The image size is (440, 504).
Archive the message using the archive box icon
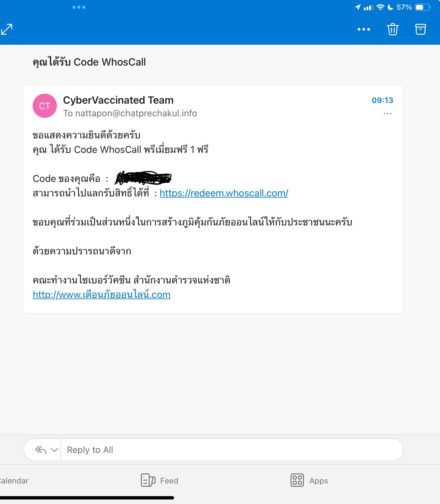point(420,29)
